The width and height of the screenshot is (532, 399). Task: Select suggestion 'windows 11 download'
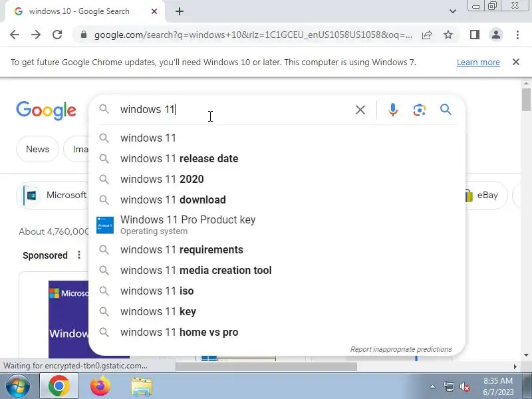[x=277, y=200]
